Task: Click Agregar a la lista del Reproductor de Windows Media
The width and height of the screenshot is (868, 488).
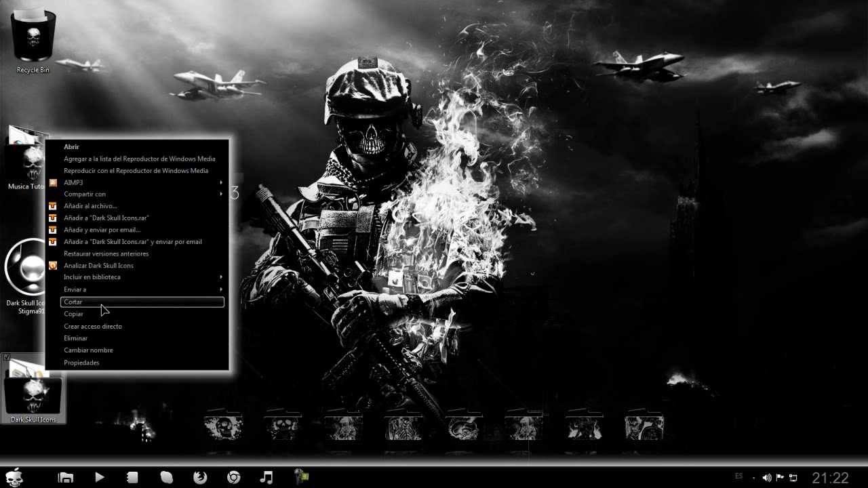Action: 140,159
